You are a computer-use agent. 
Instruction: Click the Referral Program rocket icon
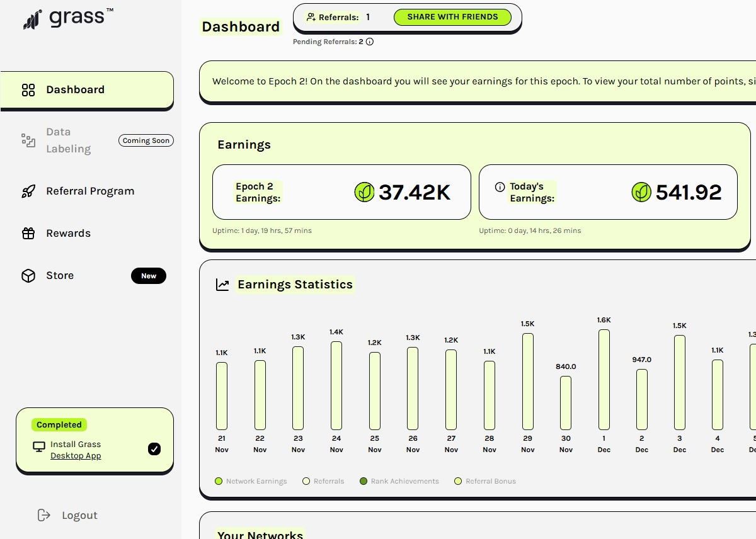click(28, 191)
